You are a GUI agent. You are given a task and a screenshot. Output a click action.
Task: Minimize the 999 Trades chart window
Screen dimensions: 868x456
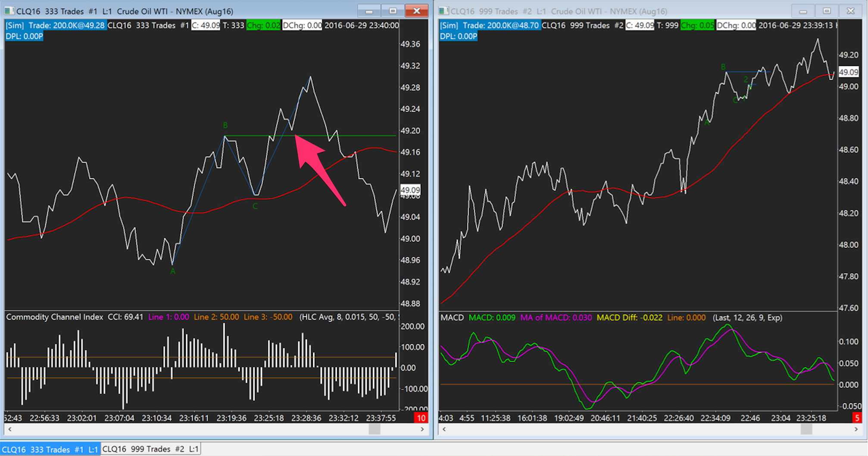pos(803,11)
